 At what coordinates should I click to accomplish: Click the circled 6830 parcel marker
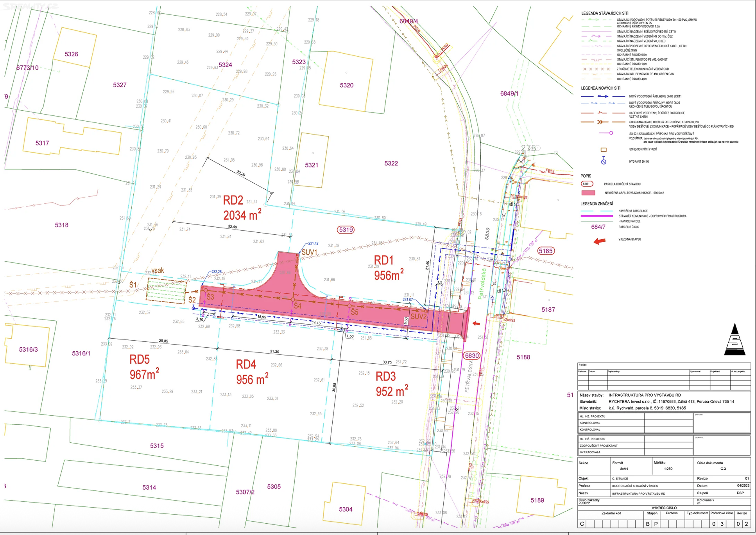(471, 355)
